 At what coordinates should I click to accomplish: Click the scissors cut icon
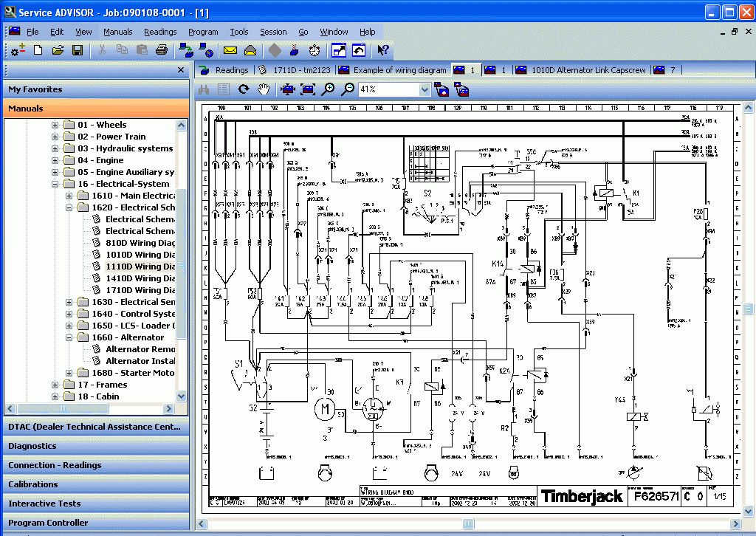[102, 49]
